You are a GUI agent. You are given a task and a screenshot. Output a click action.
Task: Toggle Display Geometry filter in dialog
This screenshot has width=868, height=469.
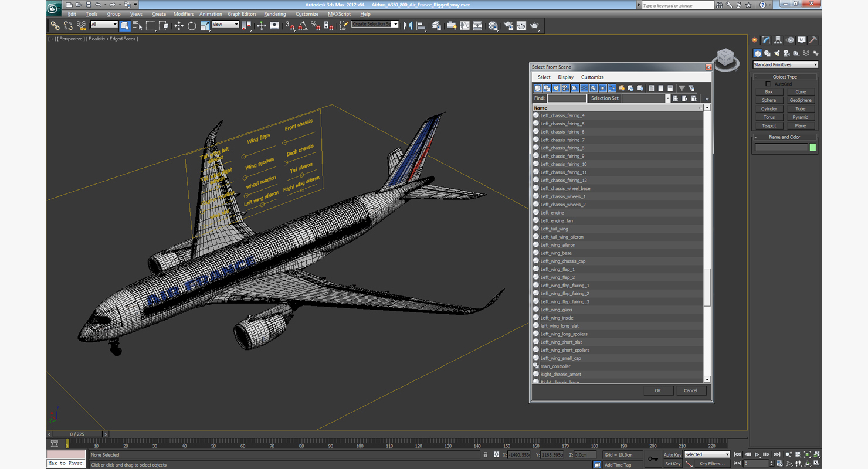537,88
